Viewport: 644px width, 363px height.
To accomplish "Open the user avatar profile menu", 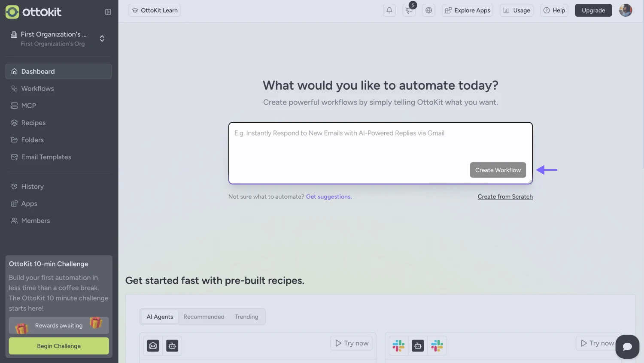I will coord(625,10).
